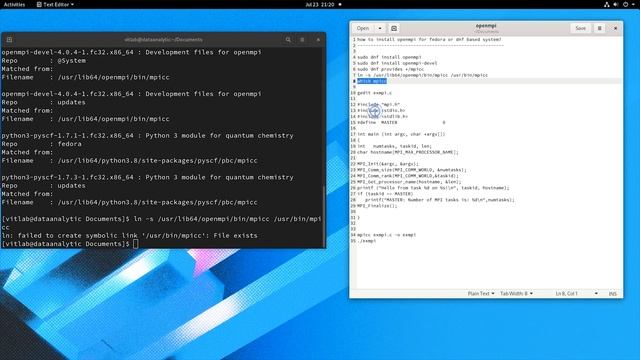Click line "sudo dnf install openmpi-devel" in gedit
Image resolution: width=640 pixels, height=360 pixels.
397,63
